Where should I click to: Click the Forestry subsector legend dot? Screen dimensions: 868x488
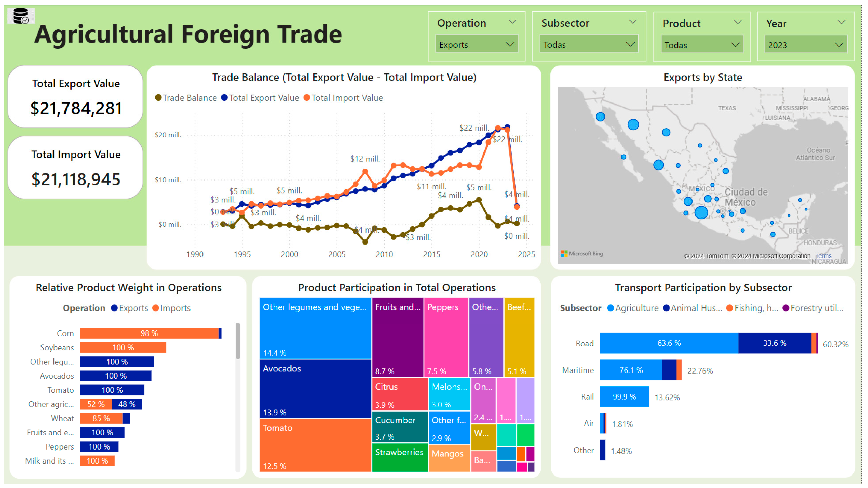click(786, 308)
